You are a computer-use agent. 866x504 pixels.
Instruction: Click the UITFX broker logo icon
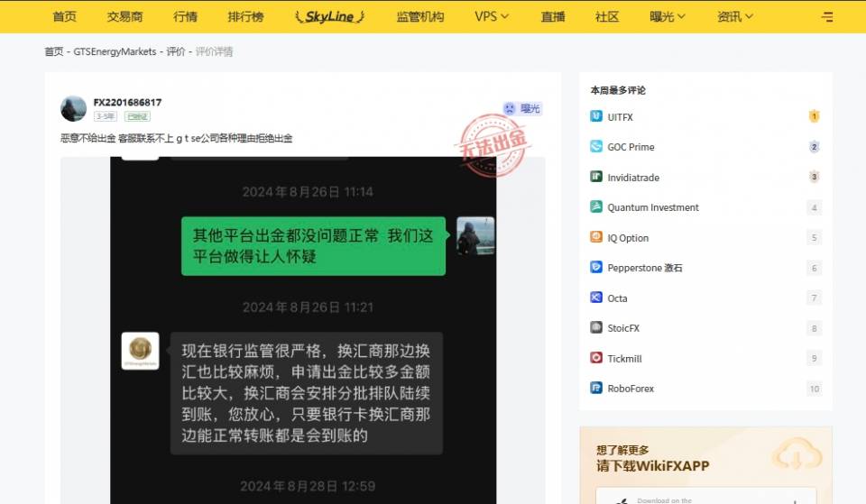596,116
